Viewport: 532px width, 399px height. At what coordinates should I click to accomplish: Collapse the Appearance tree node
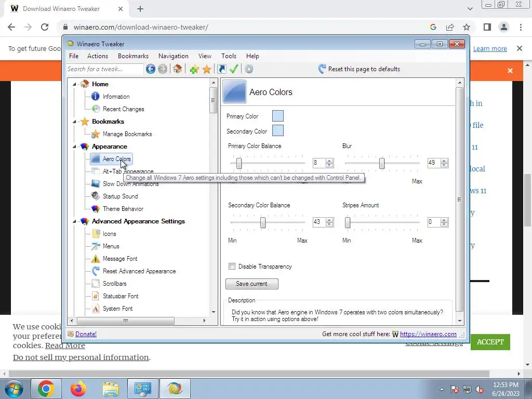74,147
